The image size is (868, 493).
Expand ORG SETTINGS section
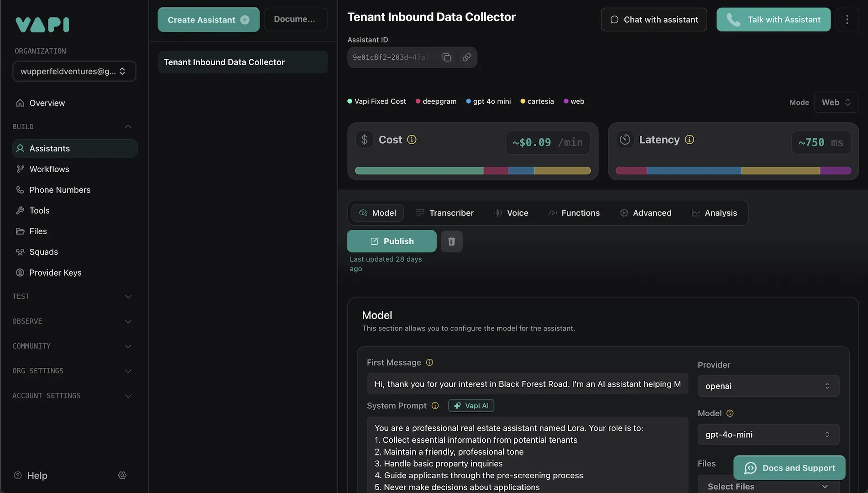pos(72,371)
